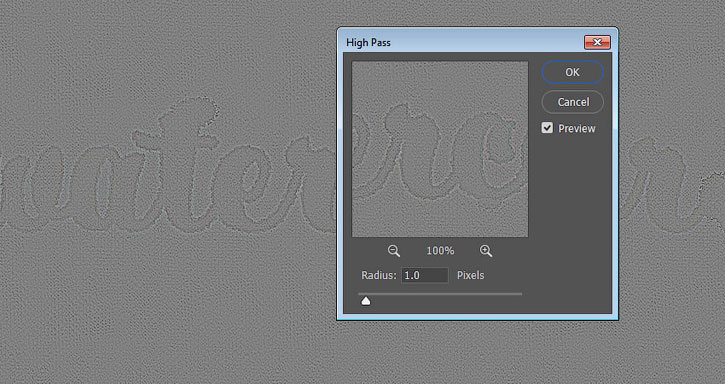
Task: Click the 100% zoom level text
Action: [440, 251]
